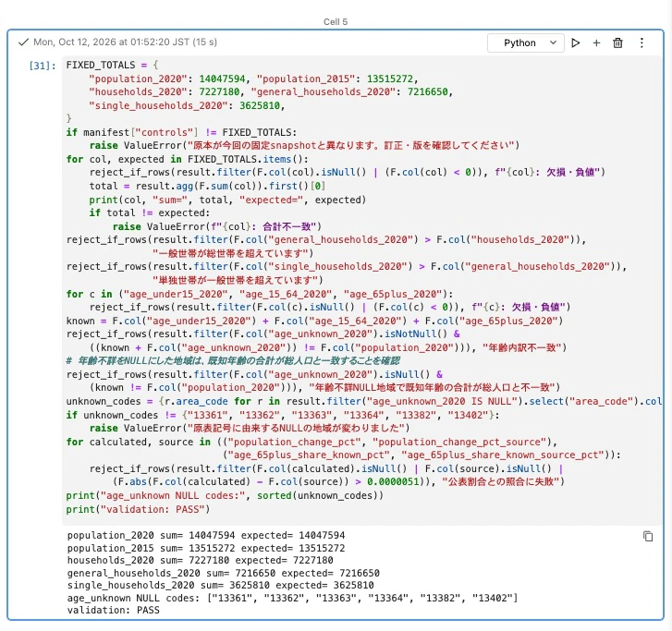The width and height of the screenshot is (672, 631).
Task: Click output line 'single_households_2020 sum= 3625810'
Action: pos(220,585)
